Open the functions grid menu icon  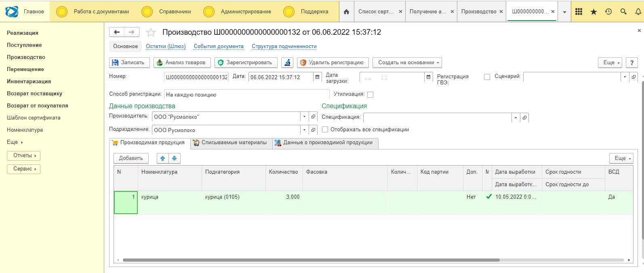coord(579,12)
